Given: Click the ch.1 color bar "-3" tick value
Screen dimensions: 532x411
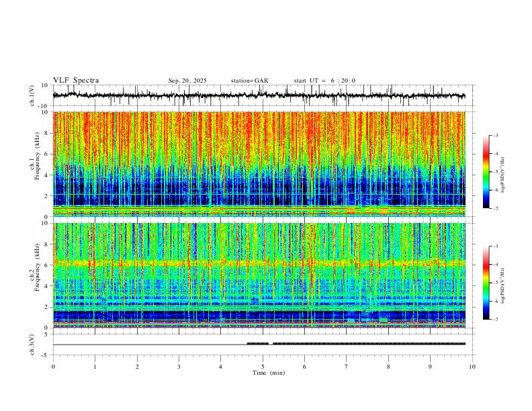Looking at the screenshot, I should [x=495, y=135].
